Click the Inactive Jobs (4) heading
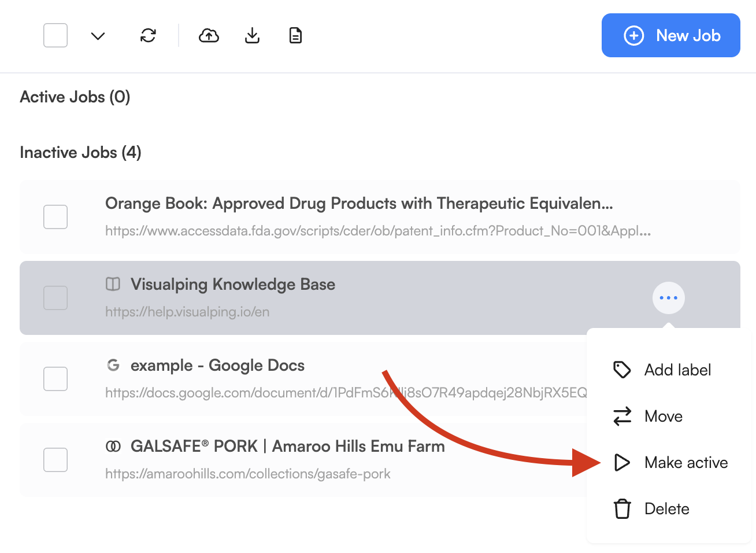Image resolution: width=756 pixels, height=553 pixels. coord(80,152)
